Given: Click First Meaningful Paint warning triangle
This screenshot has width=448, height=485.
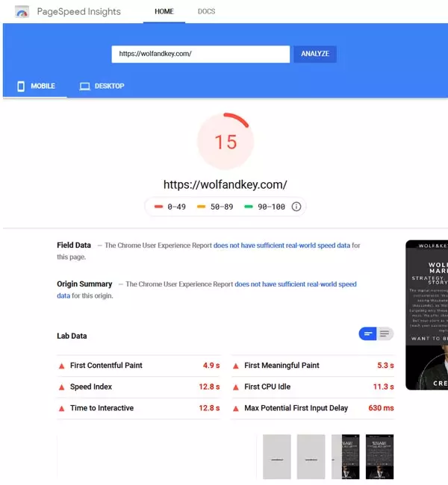Looking at the screenshot, I should click(x=236, y=366).
